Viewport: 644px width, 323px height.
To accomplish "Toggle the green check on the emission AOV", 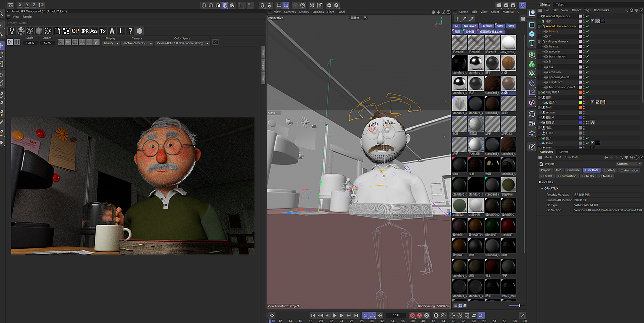I will 587,72.
